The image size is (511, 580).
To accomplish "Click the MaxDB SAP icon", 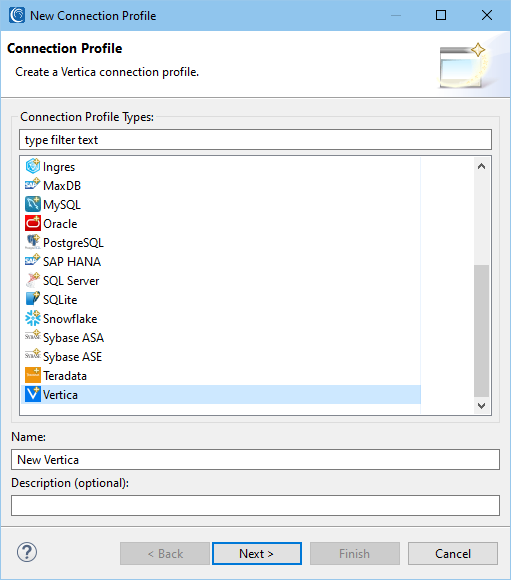I will 33,185.
